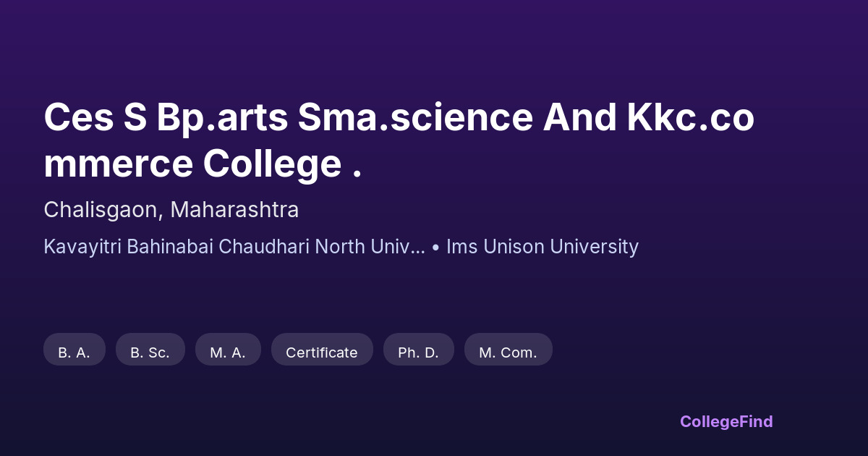Click the B. A. course pill
Screen dimensions: 868x456
75,352
